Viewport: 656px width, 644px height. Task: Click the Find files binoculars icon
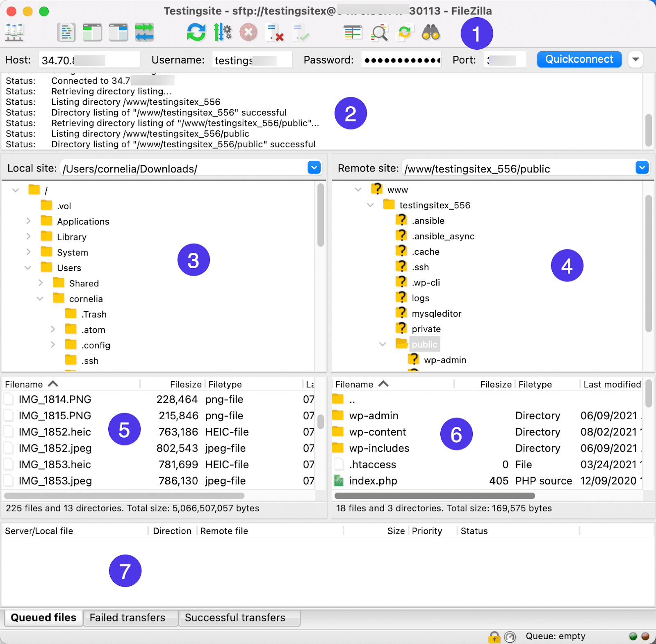[x=431, y=32]
